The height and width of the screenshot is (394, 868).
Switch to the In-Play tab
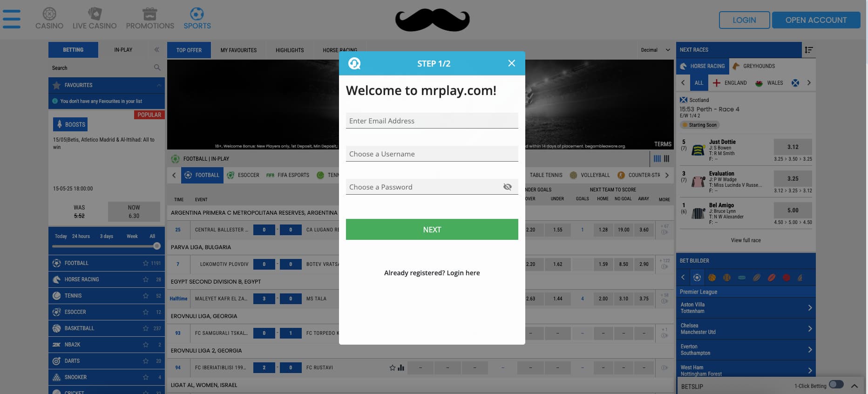(x=123, y=50)
